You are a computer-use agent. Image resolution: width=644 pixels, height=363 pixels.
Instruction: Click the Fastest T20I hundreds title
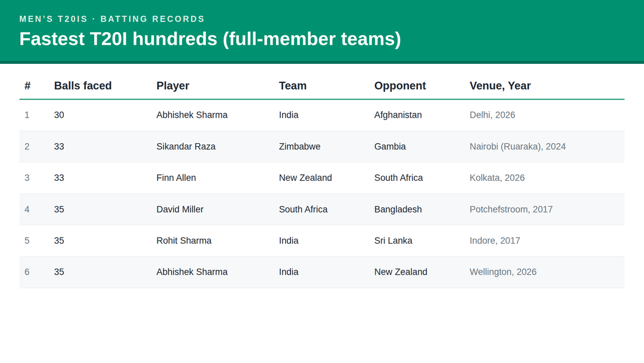click(x=210, y=39)
